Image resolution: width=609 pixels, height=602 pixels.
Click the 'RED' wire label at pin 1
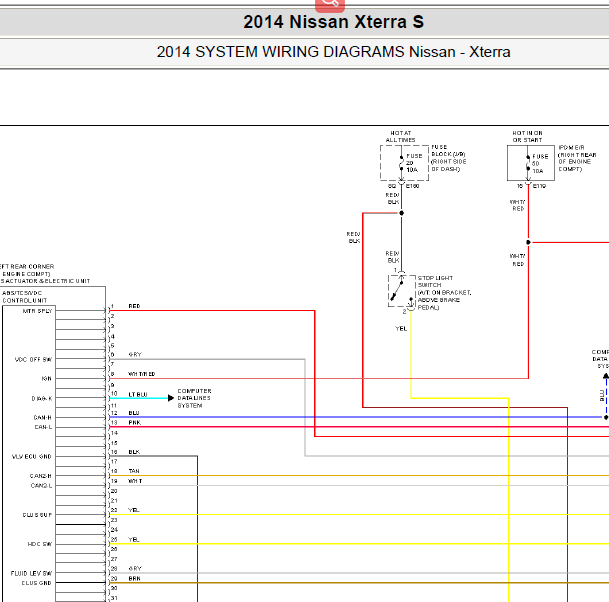click(x=134, y=306)
